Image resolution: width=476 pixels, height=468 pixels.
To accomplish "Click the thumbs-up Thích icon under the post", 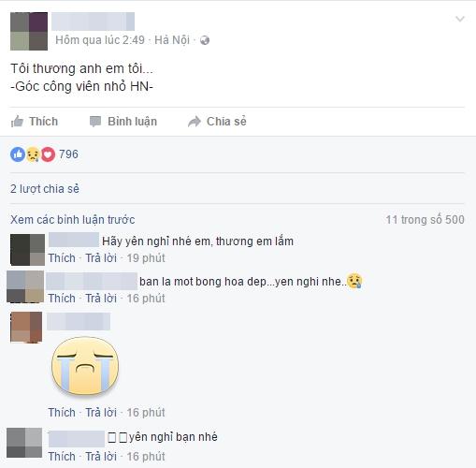I will coord(17,122).
